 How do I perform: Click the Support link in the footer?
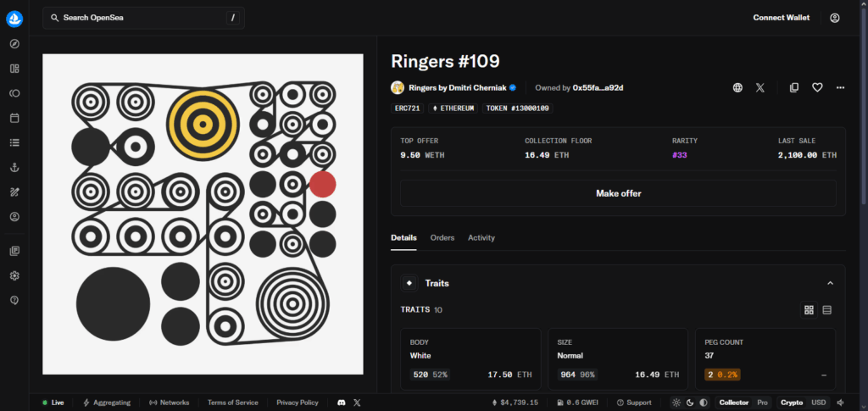[634, 403]
